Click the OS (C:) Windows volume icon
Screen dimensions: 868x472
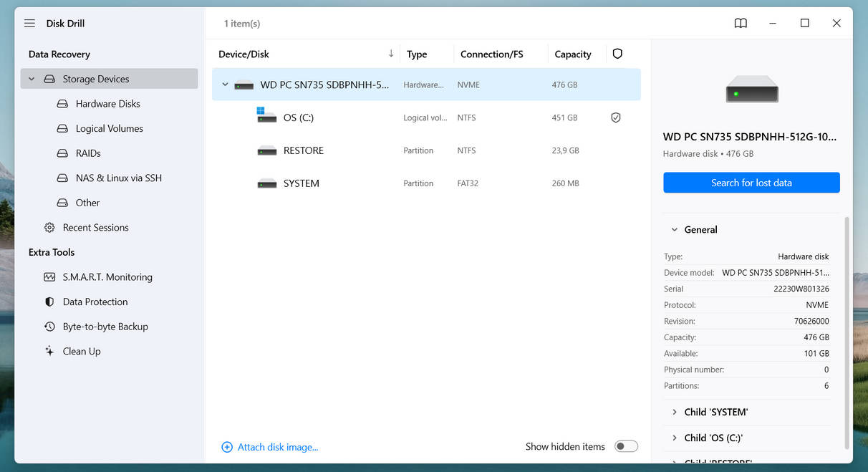click(266, 115)
